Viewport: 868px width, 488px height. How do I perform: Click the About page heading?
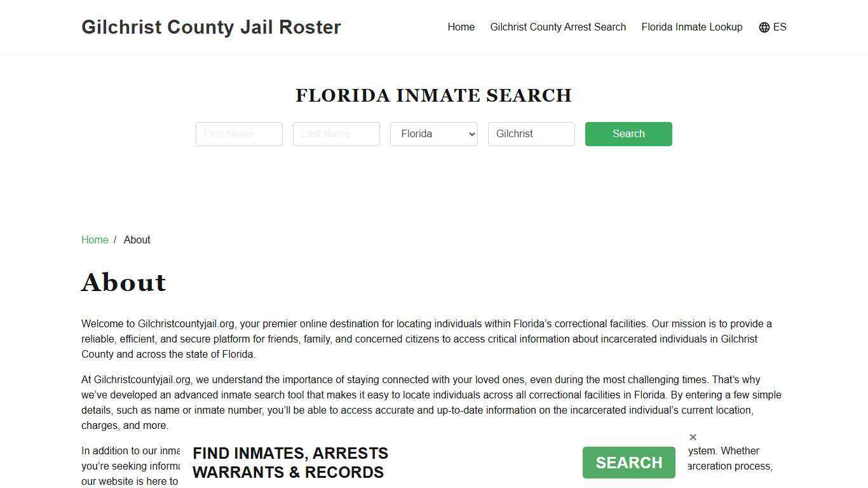click(124, 283)
